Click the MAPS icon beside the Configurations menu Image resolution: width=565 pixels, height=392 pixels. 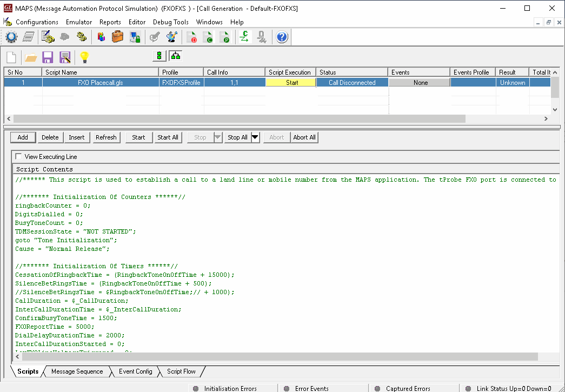(x=8, y=22)
